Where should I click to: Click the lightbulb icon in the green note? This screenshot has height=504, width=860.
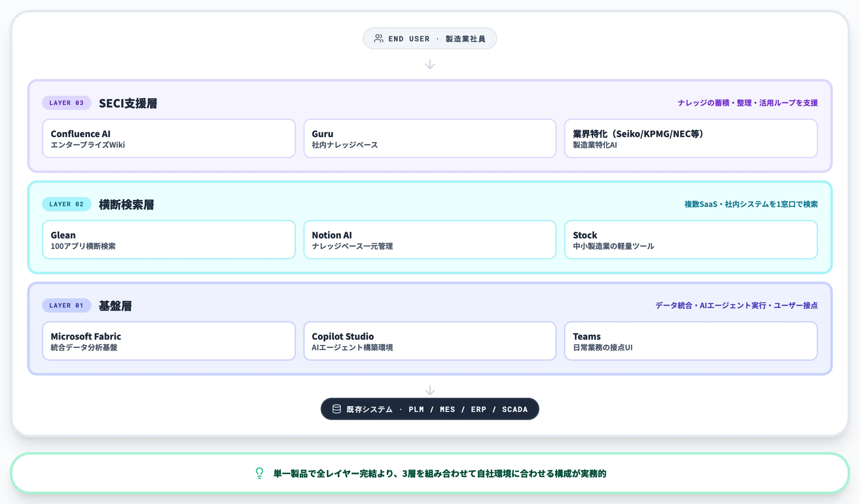(259, 473)
